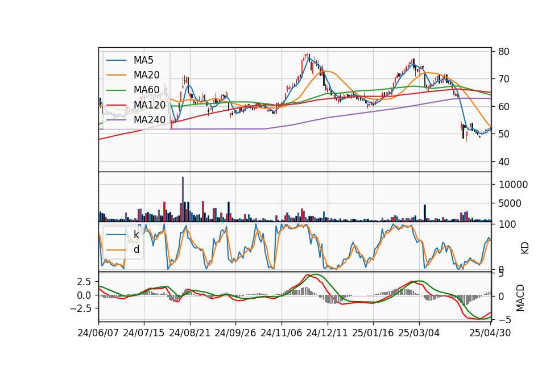Image resolution: width=546 pixels, height=392 pixels.
Task: Click the 10000 volume axis label
Action: pos(513,185)
